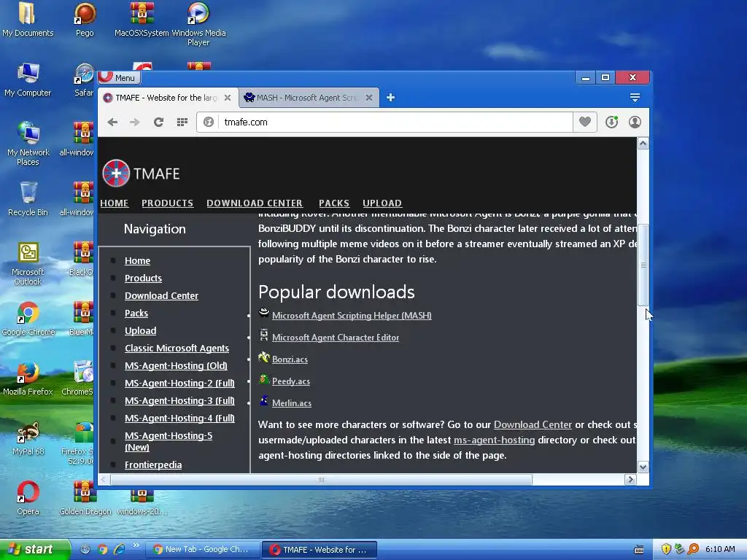
Task: Click the security shield tray icon
Action: point(666,550)
